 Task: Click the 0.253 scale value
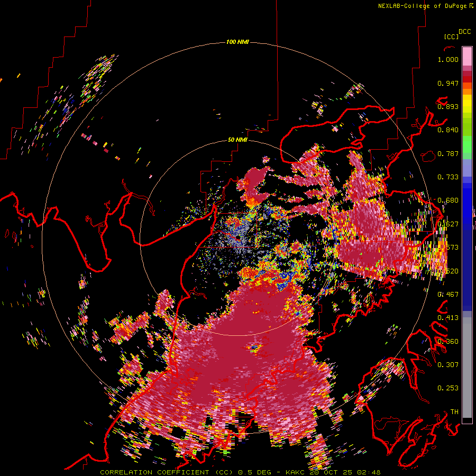pos(448,388)
